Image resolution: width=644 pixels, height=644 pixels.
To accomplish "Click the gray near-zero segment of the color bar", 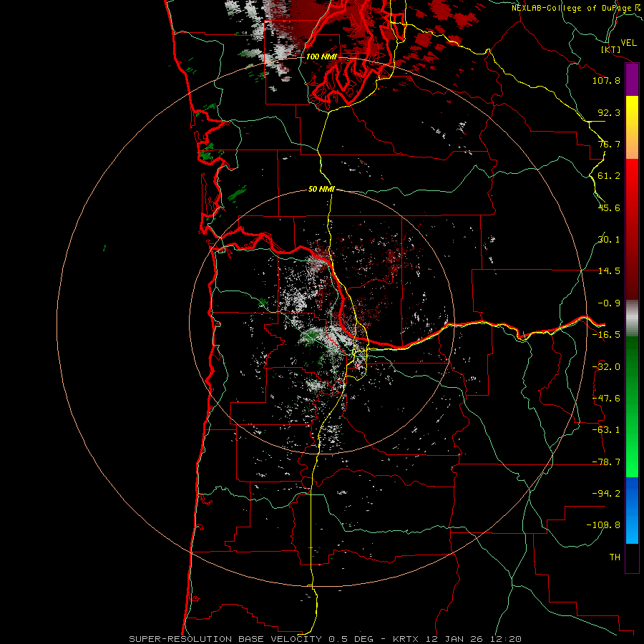I will coord(632,318).
